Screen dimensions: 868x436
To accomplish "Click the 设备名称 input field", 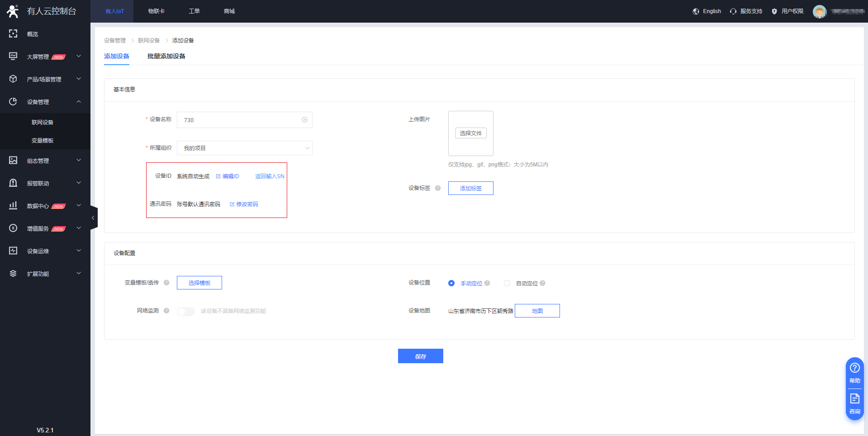I will [240, 120].
